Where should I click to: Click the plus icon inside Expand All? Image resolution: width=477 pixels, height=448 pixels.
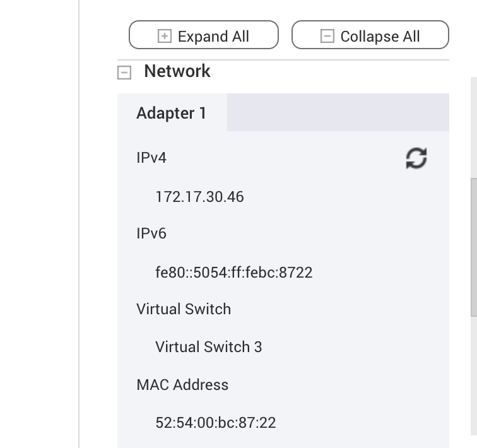165,36
